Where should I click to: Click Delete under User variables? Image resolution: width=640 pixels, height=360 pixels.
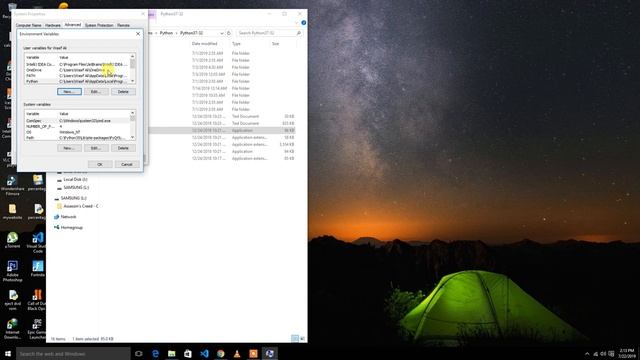click(123, 92)
